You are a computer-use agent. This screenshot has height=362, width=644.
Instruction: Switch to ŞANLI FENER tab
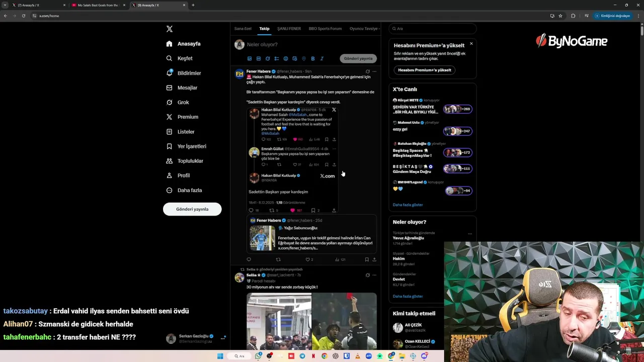click(x=289, y=29)
